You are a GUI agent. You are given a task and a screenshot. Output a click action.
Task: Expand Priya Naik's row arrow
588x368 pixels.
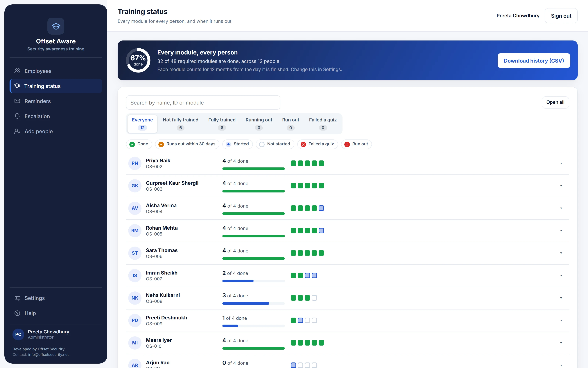click(x=561, y=163)
